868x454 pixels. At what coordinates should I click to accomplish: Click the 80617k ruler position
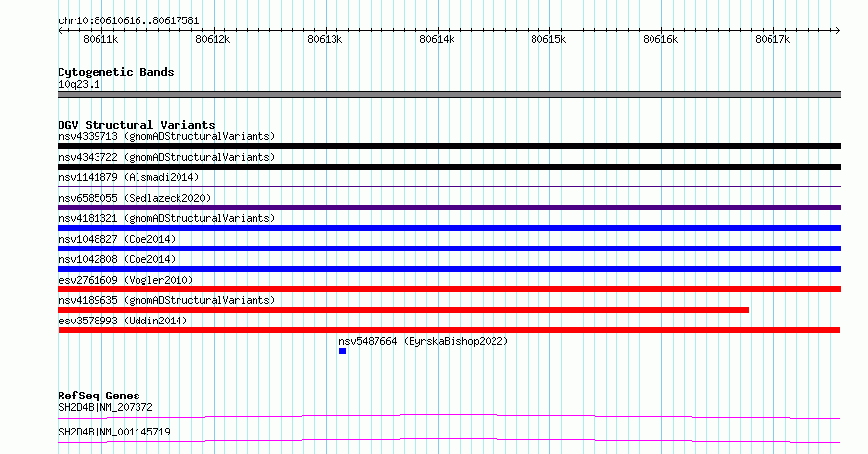pos(772,39)
